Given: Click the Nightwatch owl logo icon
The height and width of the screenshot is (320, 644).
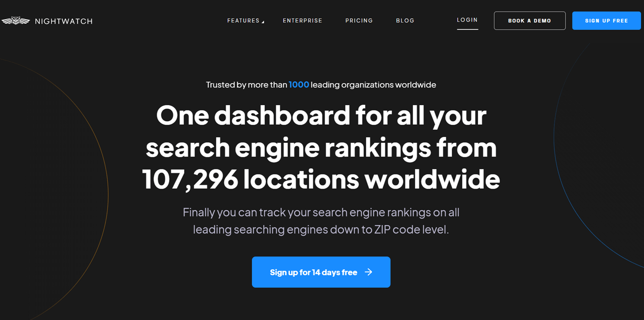Looking at the screenshot, I should tap(15, 21).
